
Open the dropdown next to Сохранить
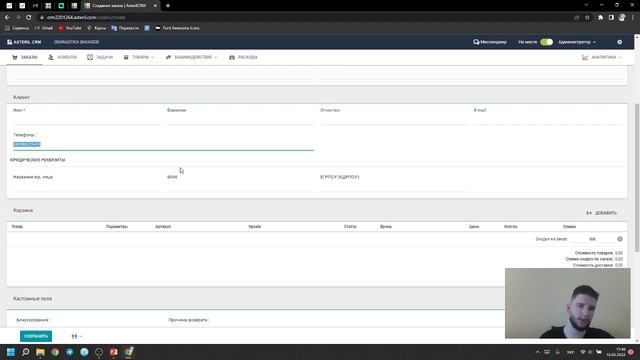pyautogui.click(x=77, y=336)
